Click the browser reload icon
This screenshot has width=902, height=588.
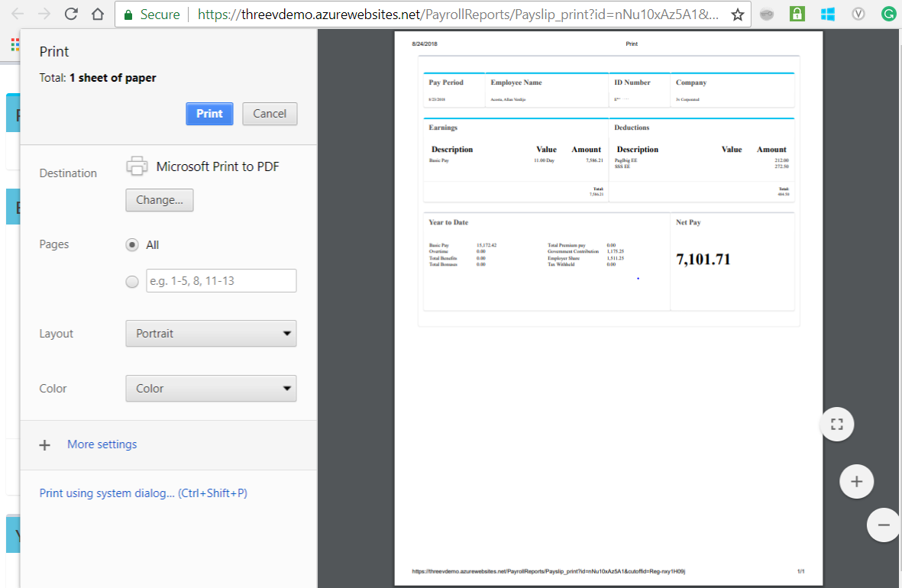(71, 14)
